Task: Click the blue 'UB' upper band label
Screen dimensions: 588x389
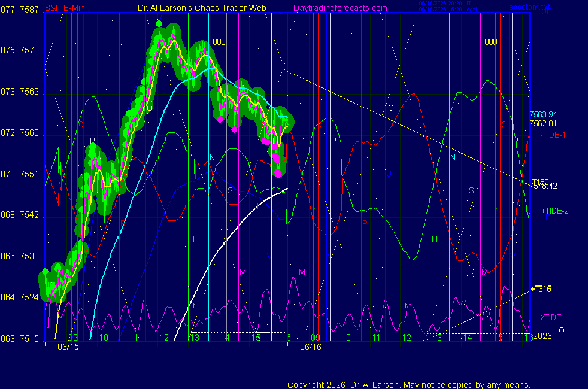Action: [547, 11]
